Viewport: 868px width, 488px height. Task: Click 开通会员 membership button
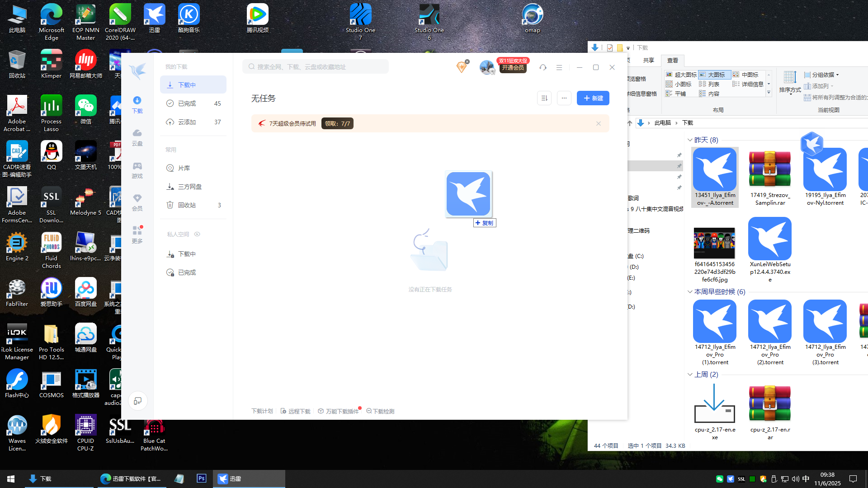point(513,68)
